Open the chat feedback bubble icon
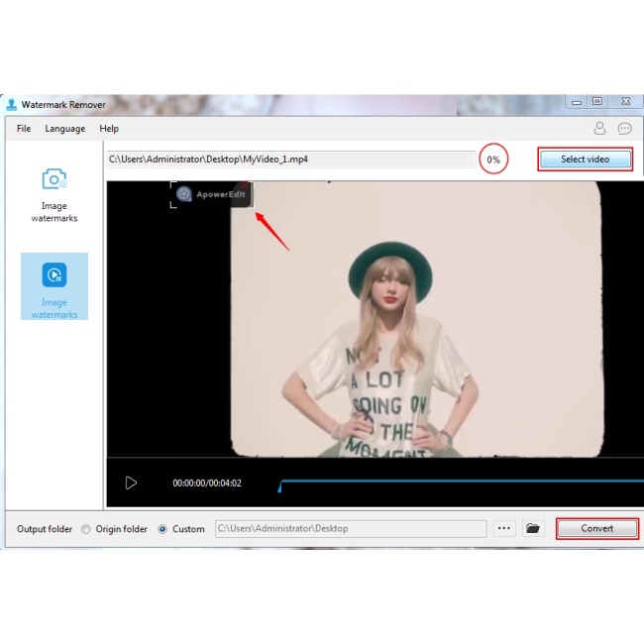Screen dimensions: 644x644 [624, 129]
